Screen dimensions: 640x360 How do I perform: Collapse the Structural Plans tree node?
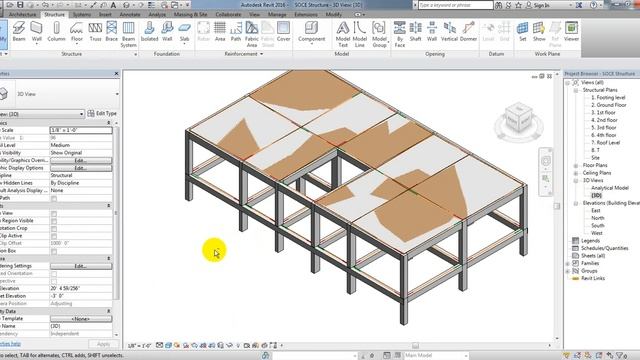[576, 90]
